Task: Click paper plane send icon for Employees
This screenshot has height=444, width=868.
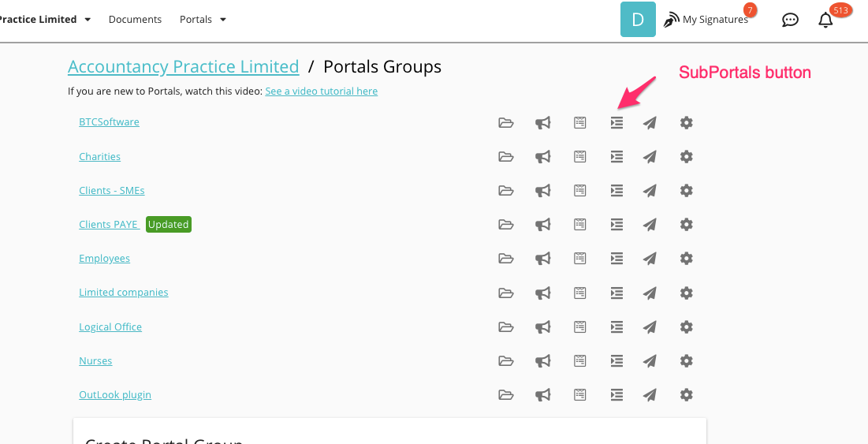Action: coord(650,259)
